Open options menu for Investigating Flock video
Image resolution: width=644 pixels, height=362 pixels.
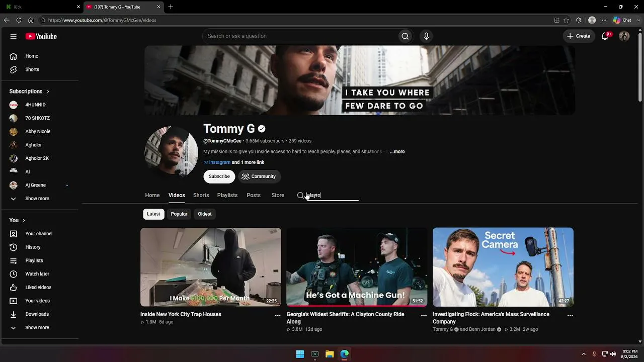pyautogui.click(x=570, y=315)
